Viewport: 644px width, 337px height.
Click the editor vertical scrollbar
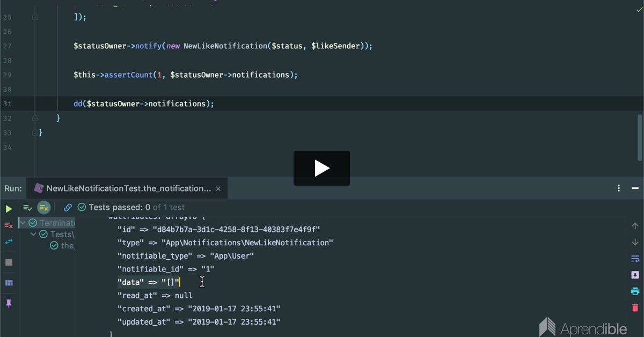pos(640,137)
